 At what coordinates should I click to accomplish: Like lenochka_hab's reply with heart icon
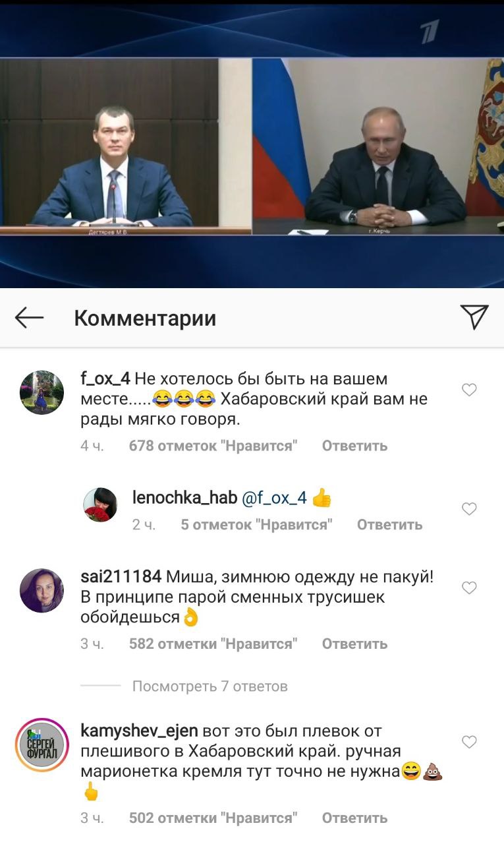click(x=469, y=509)
